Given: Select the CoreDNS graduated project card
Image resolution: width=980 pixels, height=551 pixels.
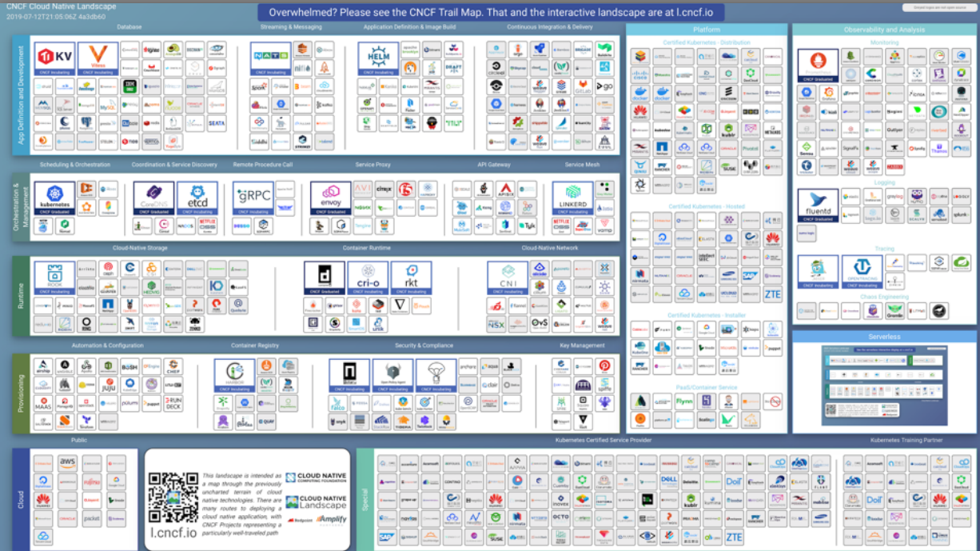Looking at the screenshot, I should point(153,198).
